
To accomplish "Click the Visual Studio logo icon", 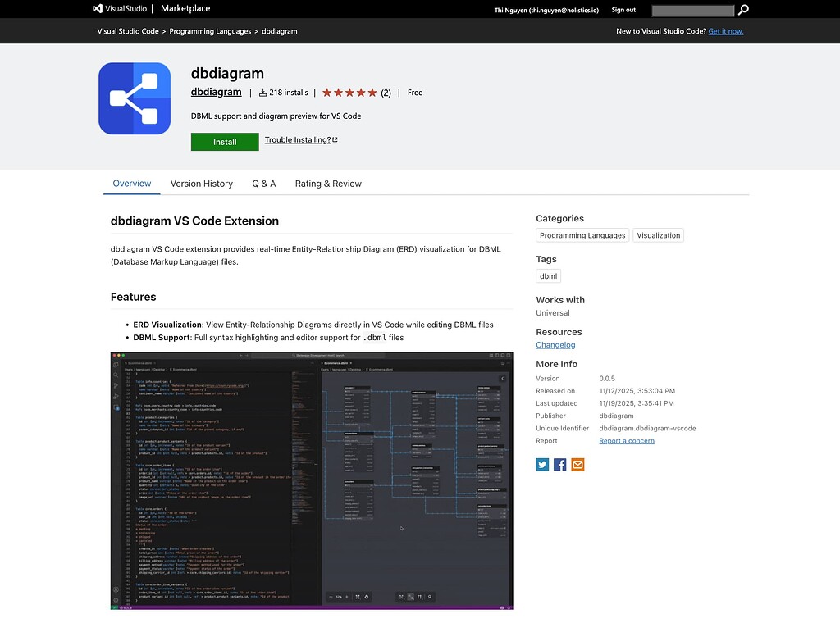I will click(x=96, y=9).
